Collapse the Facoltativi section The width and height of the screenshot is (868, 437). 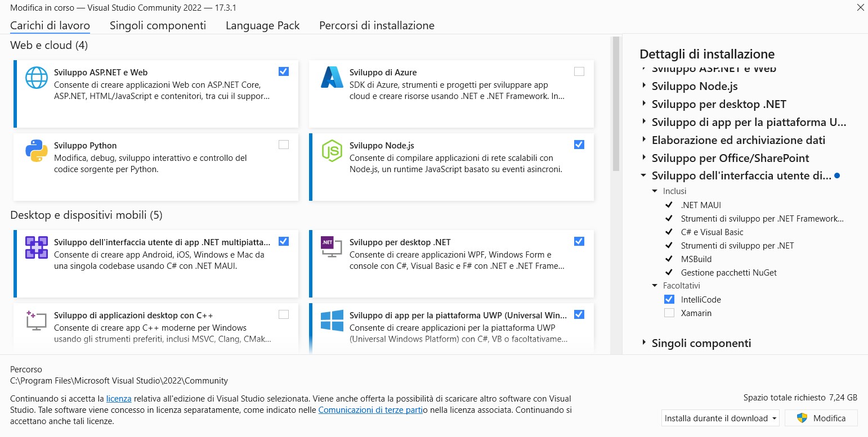655,286
